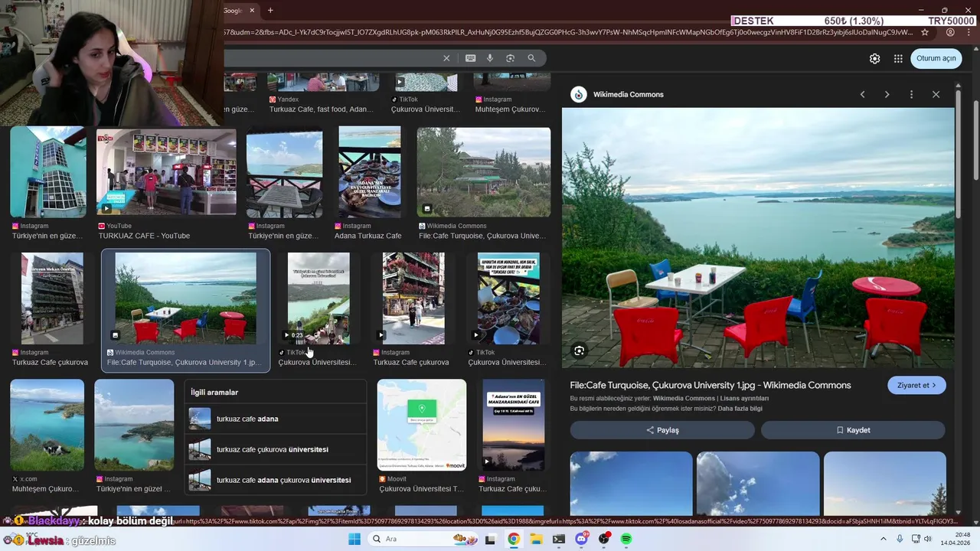Open Google Chrome from the taskbar
This screenshot has height=551, width=980.
(514, 539)
